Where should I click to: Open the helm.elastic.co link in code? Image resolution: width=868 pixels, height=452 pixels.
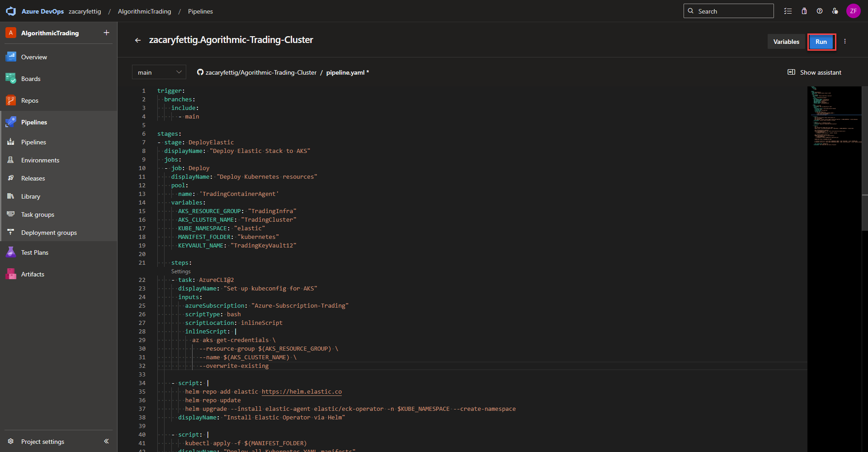tap(302, 392)
